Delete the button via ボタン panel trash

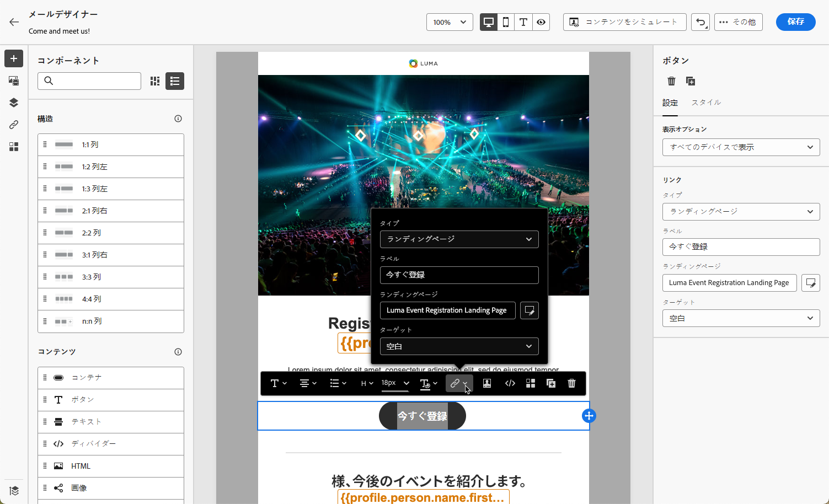click(671, 81)
